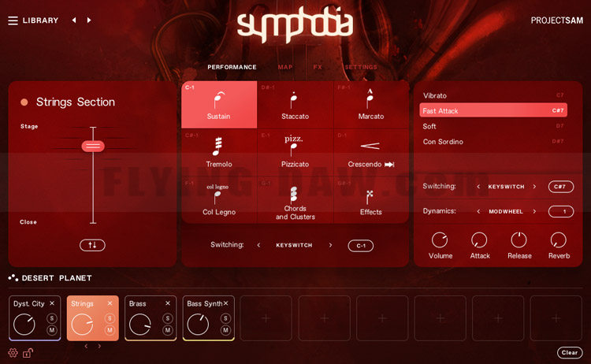Select the Pizzicato articulation

click(295, 152)
